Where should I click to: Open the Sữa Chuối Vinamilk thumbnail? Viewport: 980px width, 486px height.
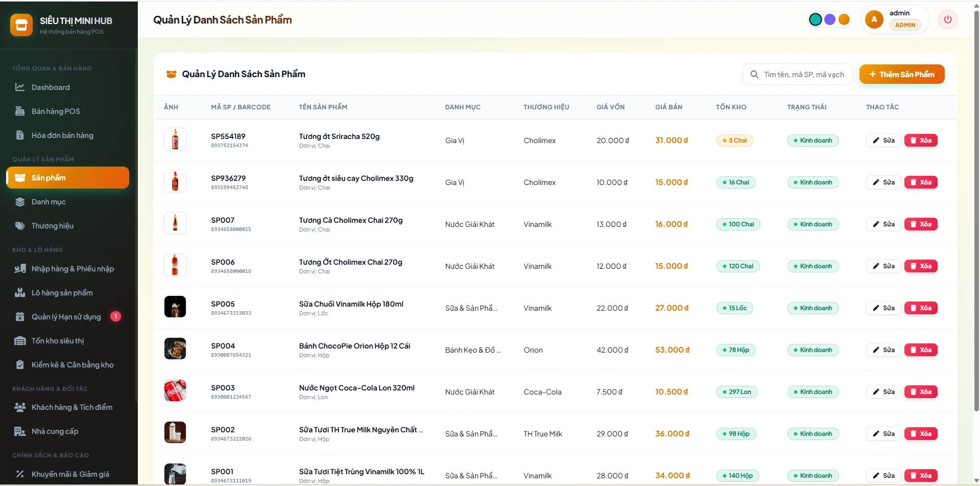tap(175, 307)
